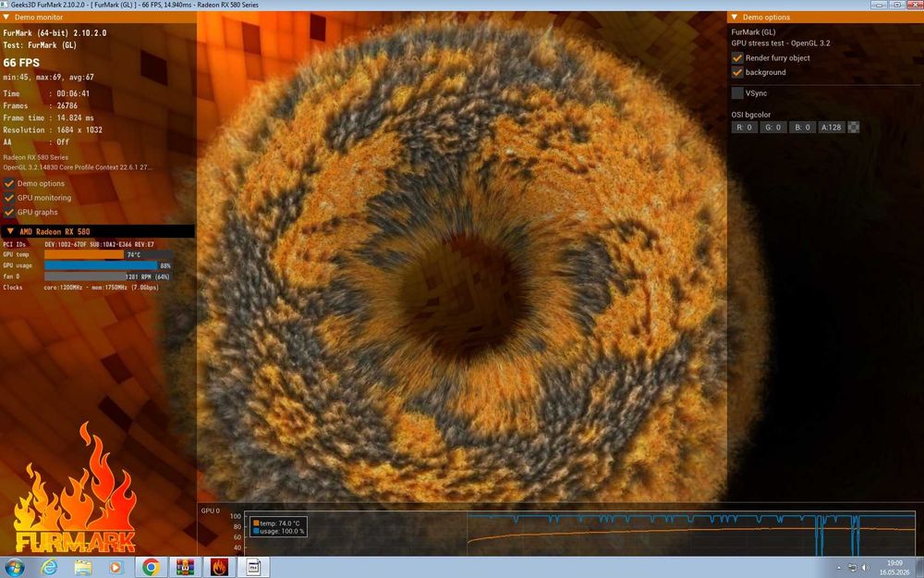Enable the VSync checkbox

coord(737,92)
